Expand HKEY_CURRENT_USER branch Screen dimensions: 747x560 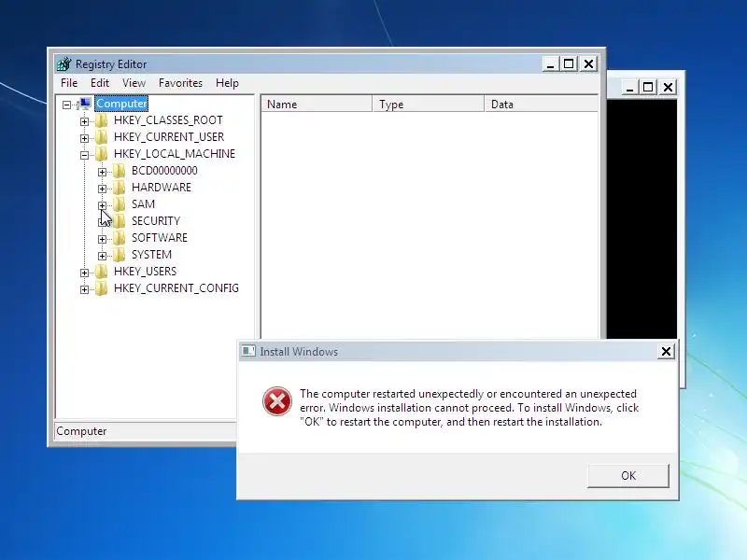click(84, 138)
